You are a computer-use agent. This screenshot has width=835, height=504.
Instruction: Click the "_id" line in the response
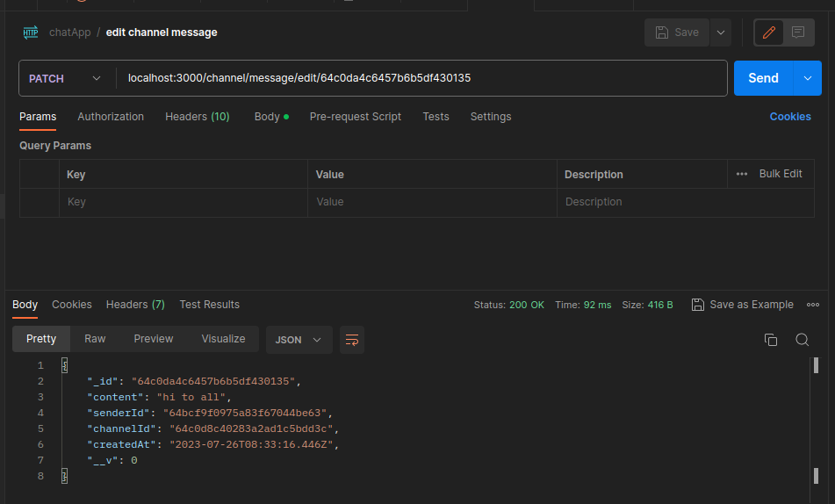pyautogui.click(x=194, y=381)
